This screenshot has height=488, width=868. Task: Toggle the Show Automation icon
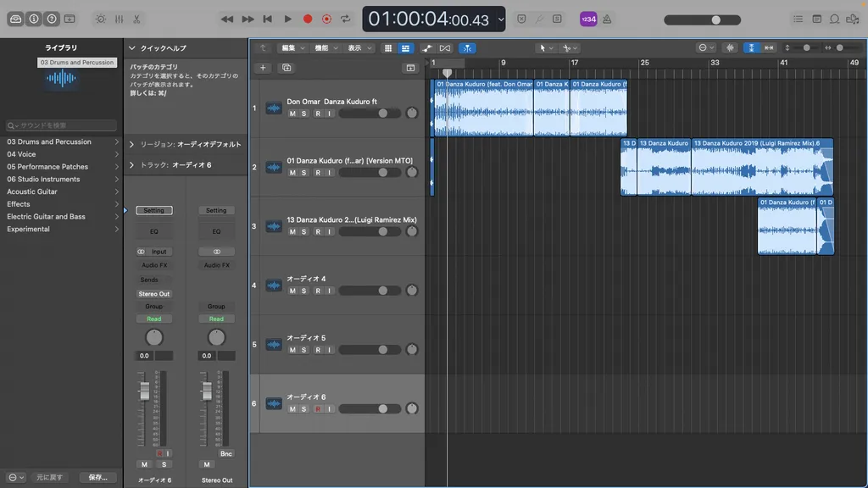tap(426, 48)
